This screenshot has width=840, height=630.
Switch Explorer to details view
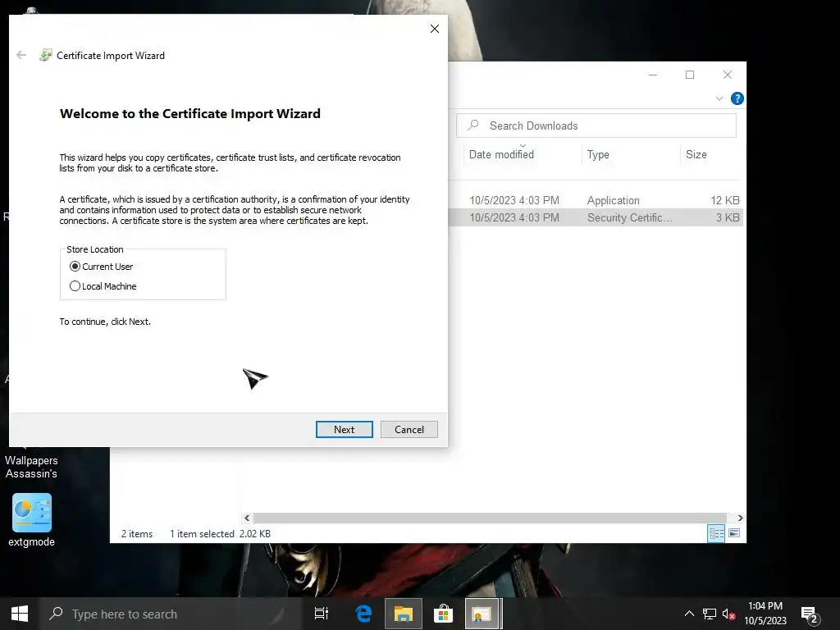click(716, 533)
